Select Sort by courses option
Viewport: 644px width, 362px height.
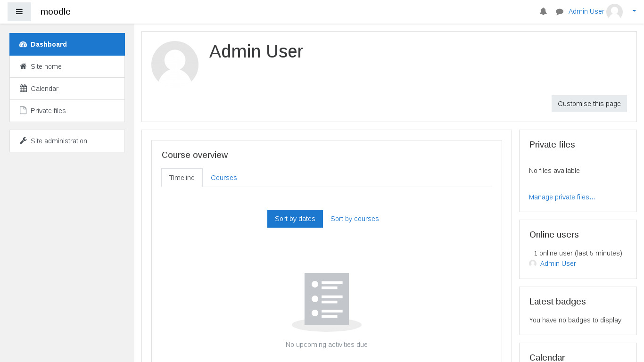pos(355,219)
